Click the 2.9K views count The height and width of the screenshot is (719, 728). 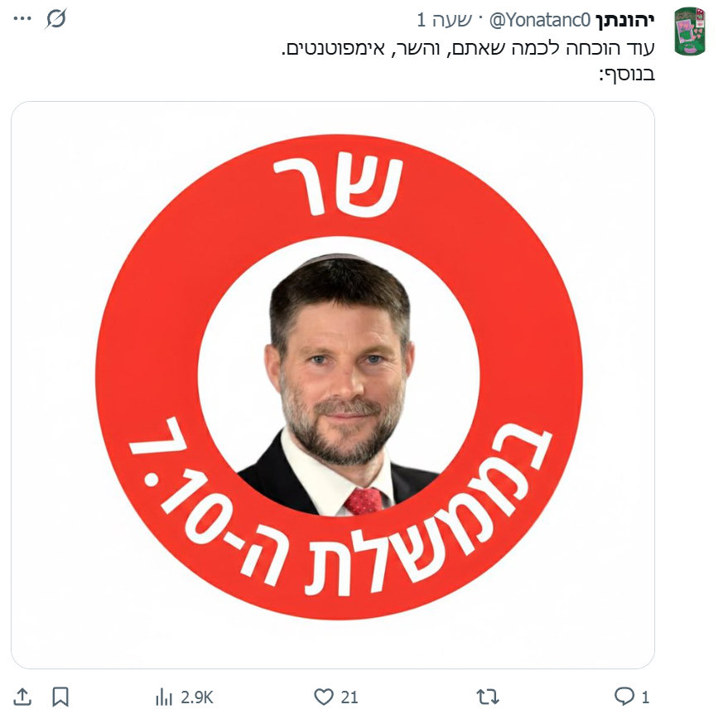click(197, 697)
